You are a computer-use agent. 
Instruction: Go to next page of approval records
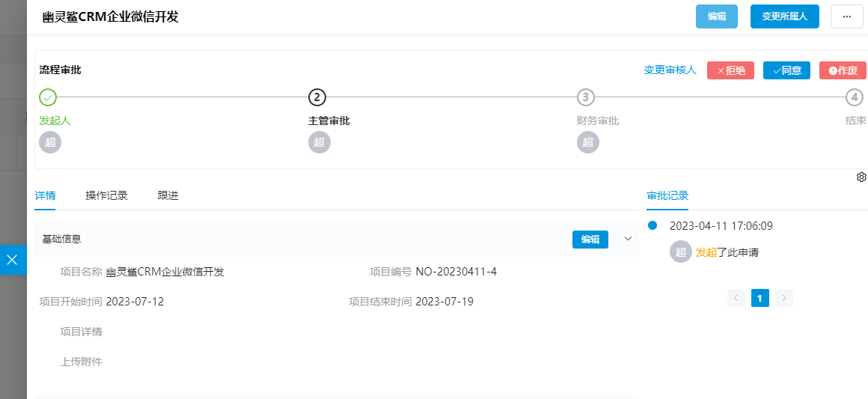pos(784,298)
